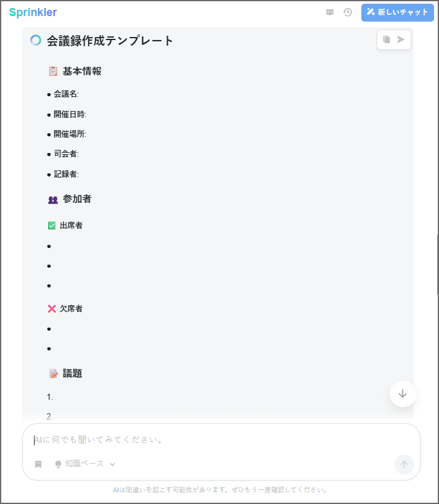Click the green check icon beside 出席者
The width and height of the screenshot is (439, 504).
pyautogui.click(x=52, y=225)
